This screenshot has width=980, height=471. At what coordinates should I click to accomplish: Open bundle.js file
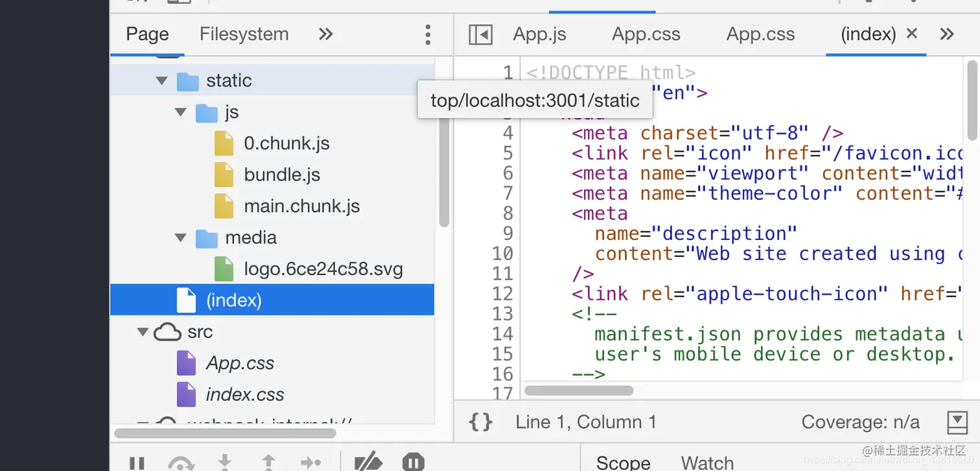pyautogui.click(x=282, y=175)
